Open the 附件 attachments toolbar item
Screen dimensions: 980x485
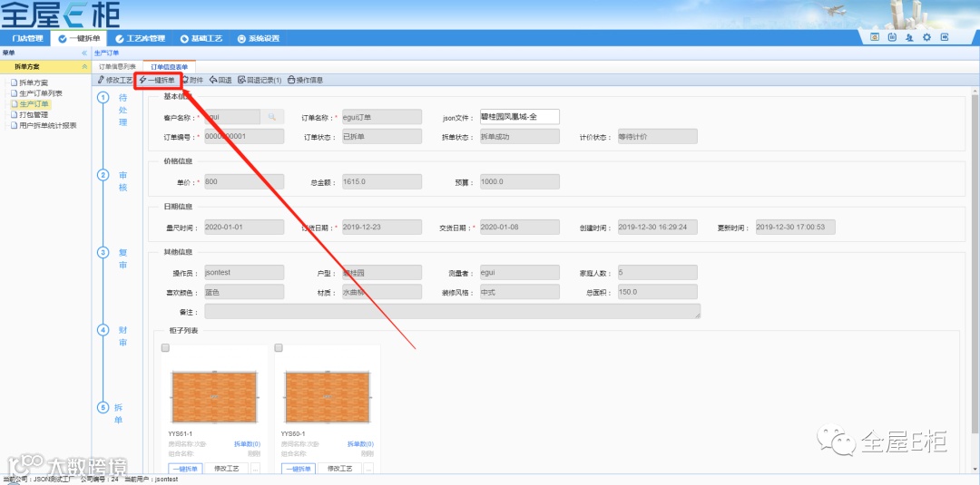191,80
